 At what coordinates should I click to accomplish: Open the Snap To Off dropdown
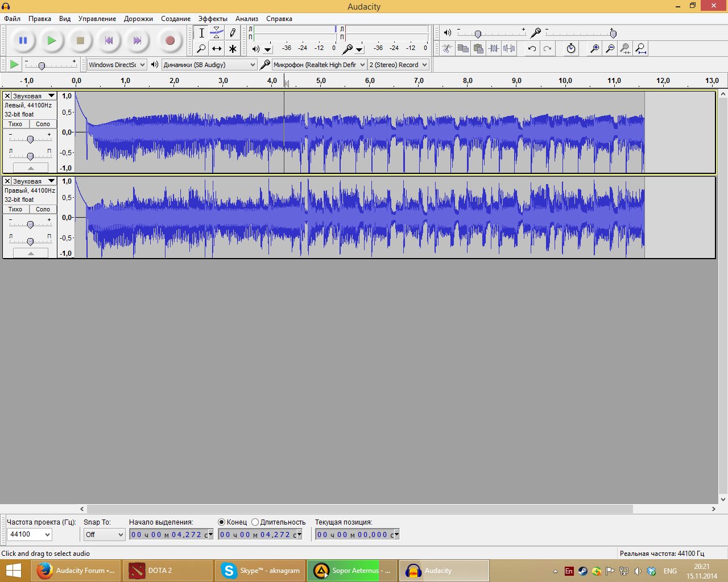[x=104, y=535]
